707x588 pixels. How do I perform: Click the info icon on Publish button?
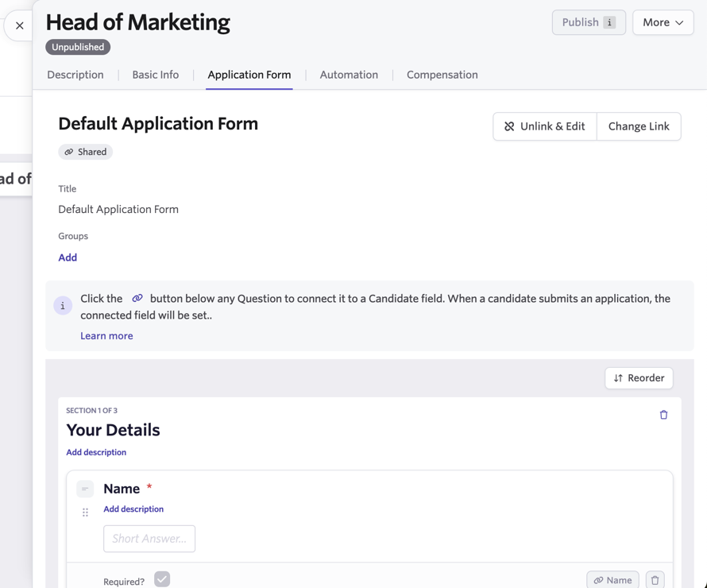tap(609, 22)
